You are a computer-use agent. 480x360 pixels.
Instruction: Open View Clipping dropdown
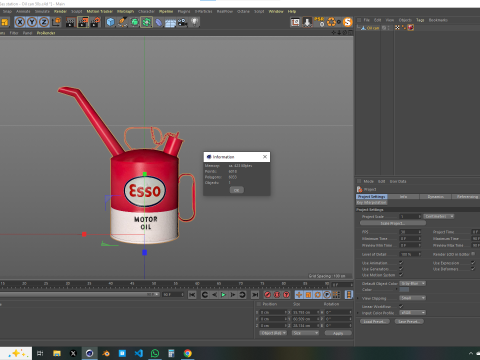point(413,298)
